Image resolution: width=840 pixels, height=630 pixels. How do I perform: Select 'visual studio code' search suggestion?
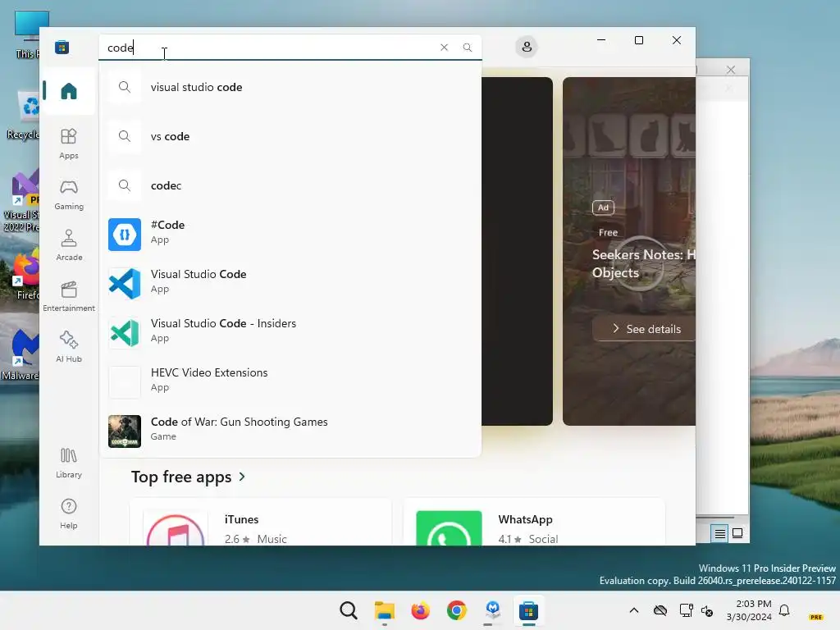(290, 87)
